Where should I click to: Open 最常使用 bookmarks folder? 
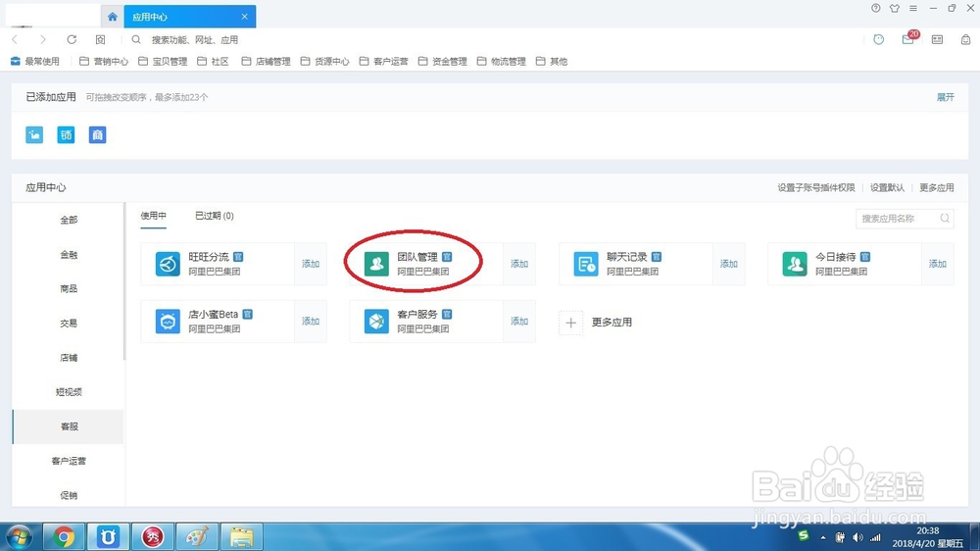pos(35,62)
